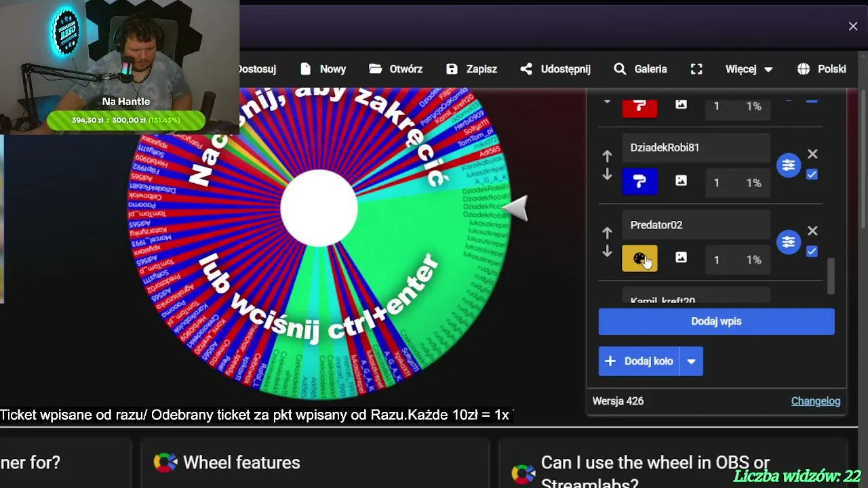Viewport: 868px width, 488px height.
Task: Delete the DziadekRobi81 entry
Action: click(812, 154)
